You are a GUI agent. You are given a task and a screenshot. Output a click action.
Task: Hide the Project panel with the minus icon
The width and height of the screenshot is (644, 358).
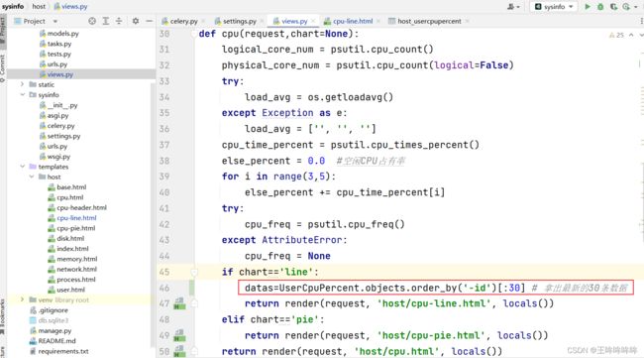click(x=149, y=21)
